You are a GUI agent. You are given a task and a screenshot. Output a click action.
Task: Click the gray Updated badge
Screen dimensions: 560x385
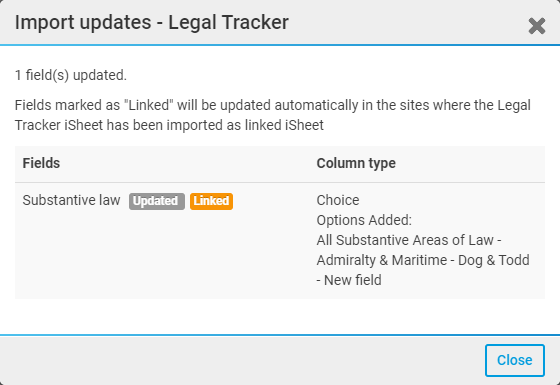[x=157, y=201]
